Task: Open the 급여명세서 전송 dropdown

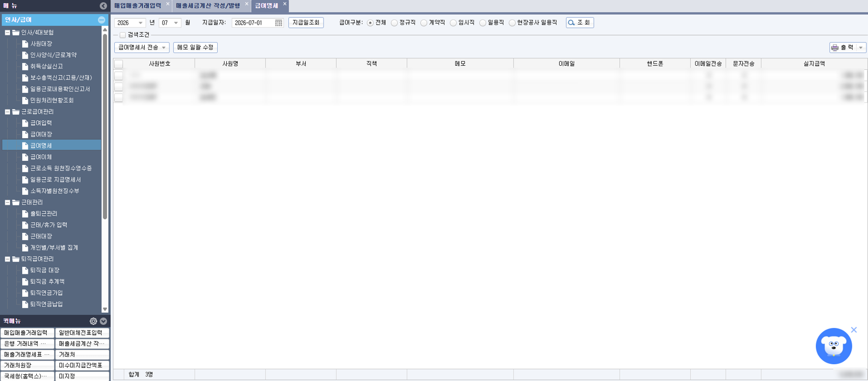Action: (x=142, y=47)
